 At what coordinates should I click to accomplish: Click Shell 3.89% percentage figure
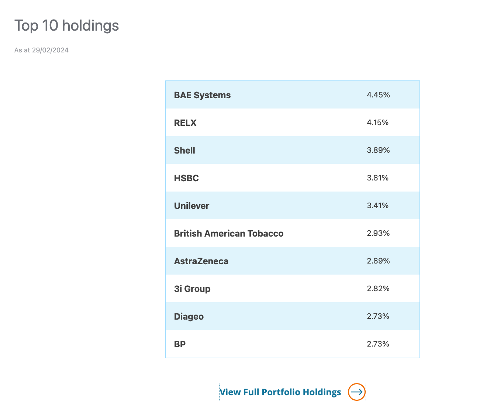click(378, 150)
